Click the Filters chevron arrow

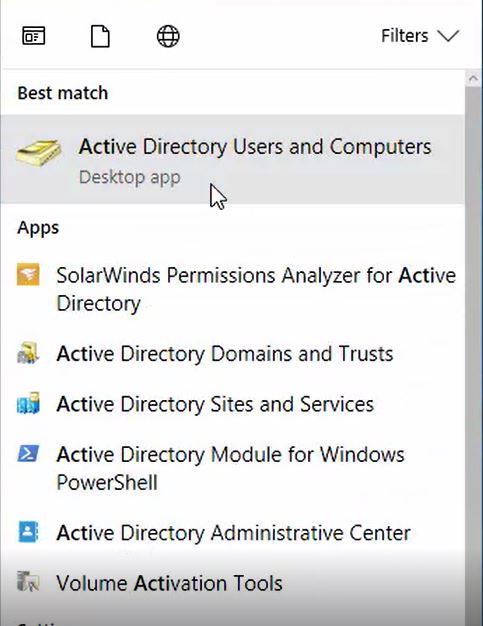[448, 36]
